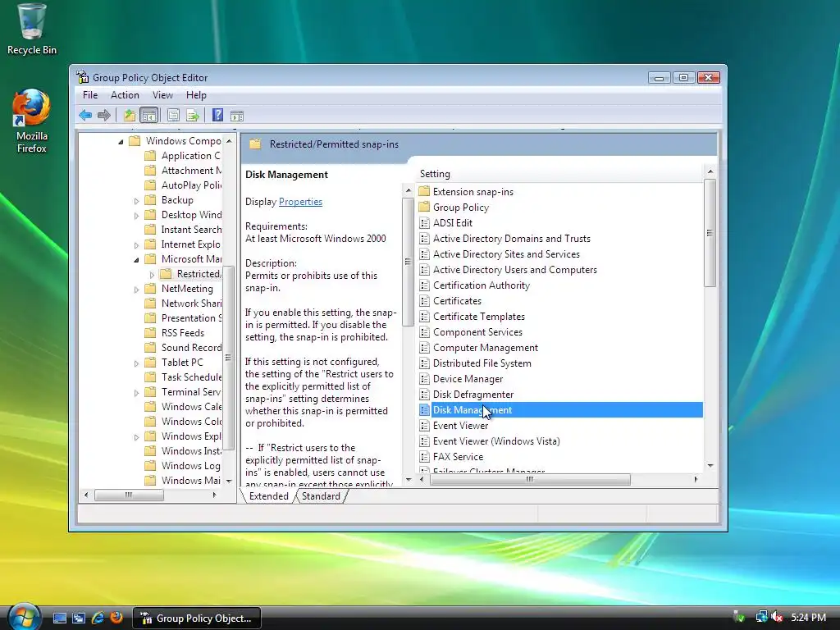
Task: Collapse the Windows Components tree node
Action: pos(121,141)
